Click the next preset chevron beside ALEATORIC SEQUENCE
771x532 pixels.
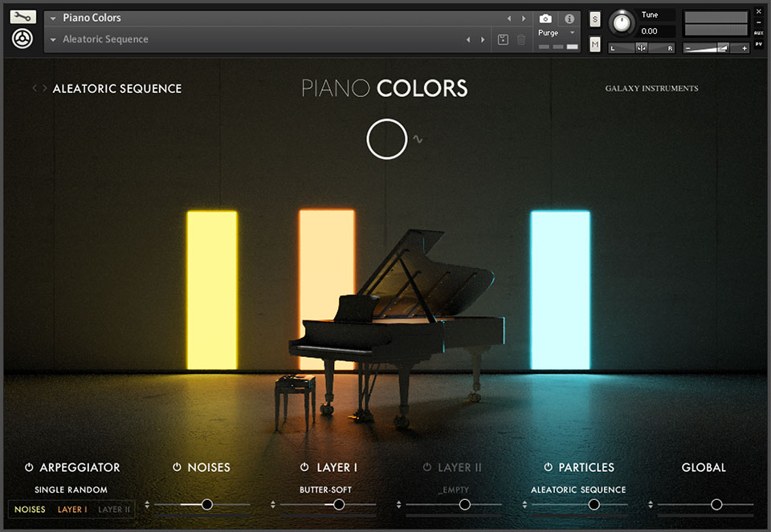45,88
